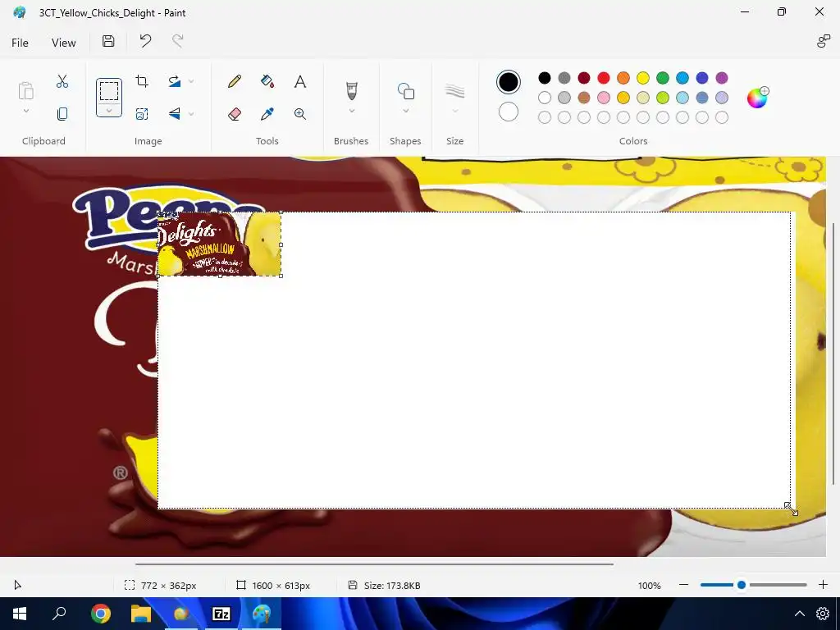Click the Flip icon
The height and width of the screenshot is (630, 840).
pyautogui.click(x=175, y=113)
